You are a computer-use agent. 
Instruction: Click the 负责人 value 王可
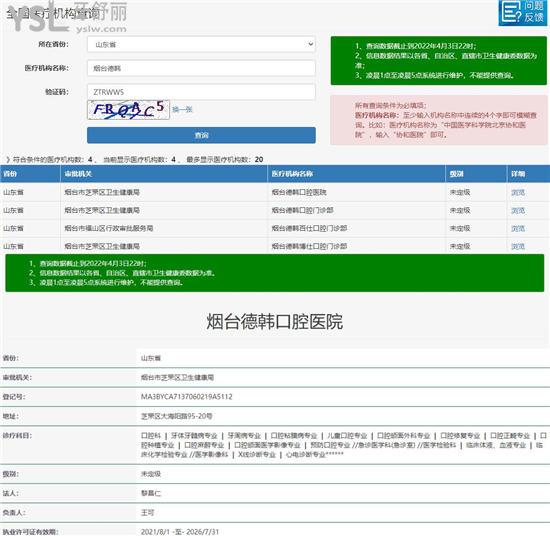click(x=147, y=512)
